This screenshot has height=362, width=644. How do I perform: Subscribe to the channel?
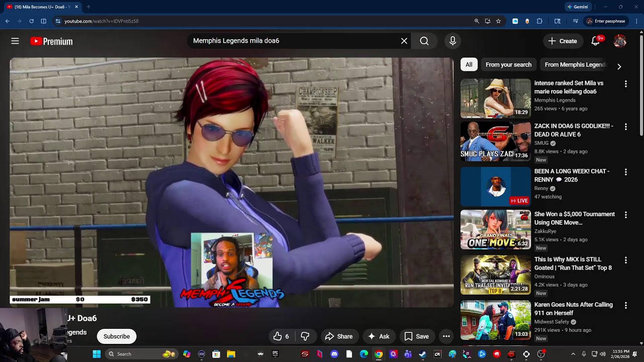click(x=117, y=336)
